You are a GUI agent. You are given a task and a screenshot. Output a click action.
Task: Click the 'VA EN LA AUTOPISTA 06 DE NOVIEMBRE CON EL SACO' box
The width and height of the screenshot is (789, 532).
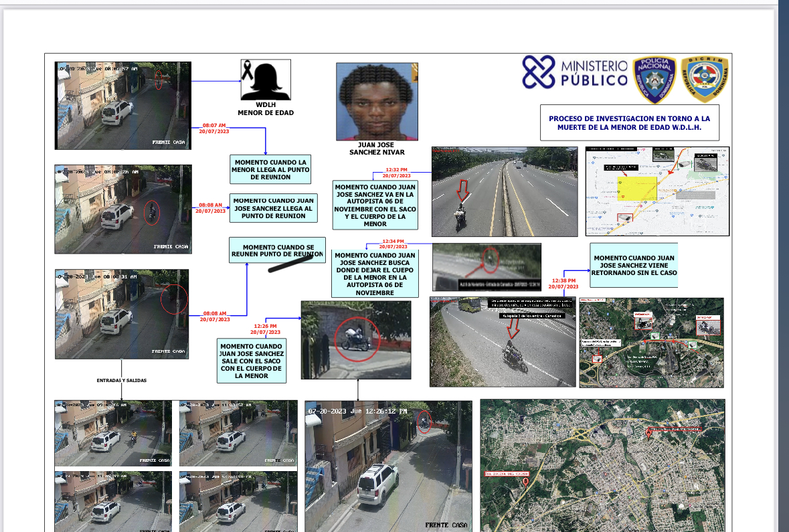[375, 205]
